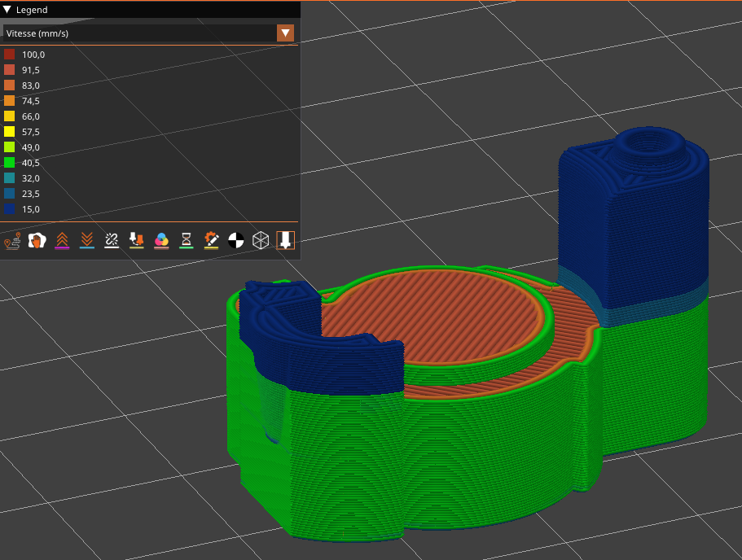Toggle wipe moves visibility (hand icon)

coord(37,241)
